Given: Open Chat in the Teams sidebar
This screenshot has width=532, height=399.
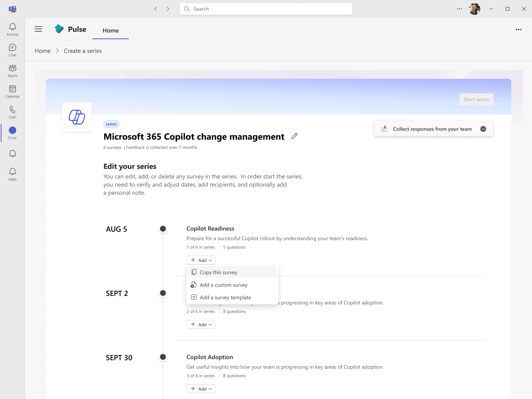Looking at the screenshot, I should (13, 50).
